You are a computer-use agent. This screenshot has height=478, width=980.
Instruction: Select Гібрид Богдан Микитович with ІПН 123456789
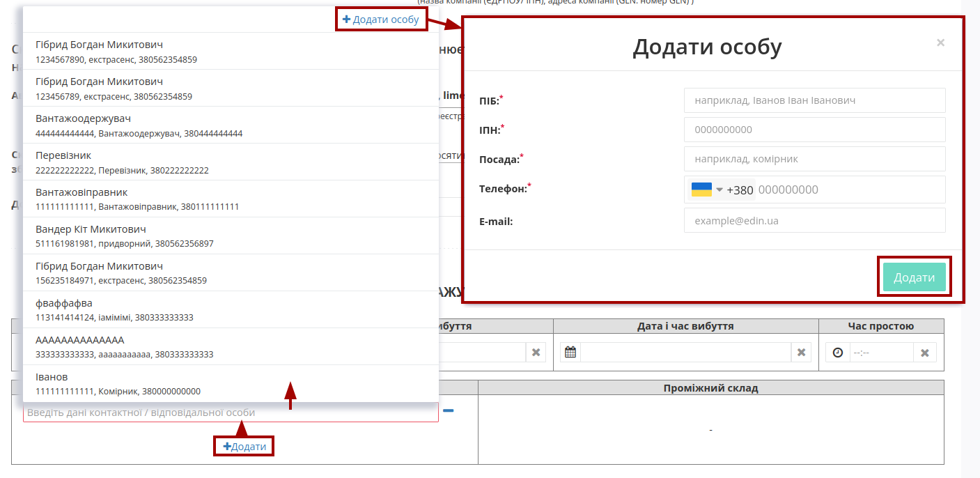tap(231, 88)
